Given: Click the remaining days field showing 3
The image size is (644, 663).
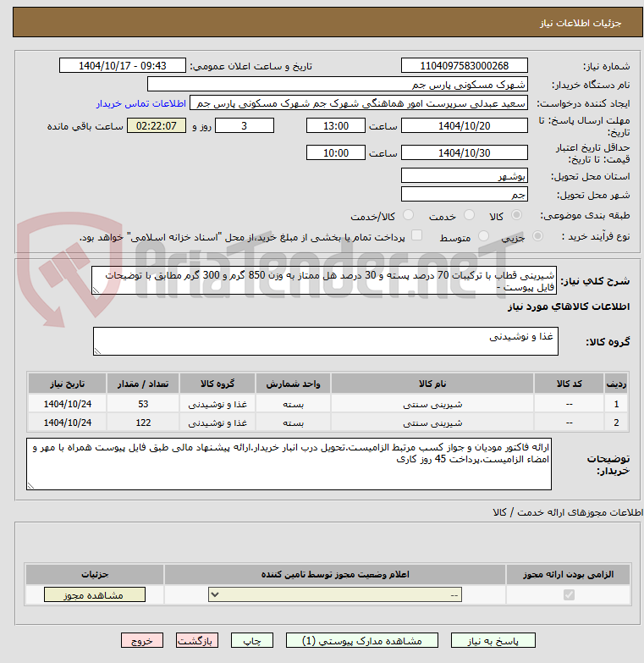Looking at the screenshot, I should point(245,125).
